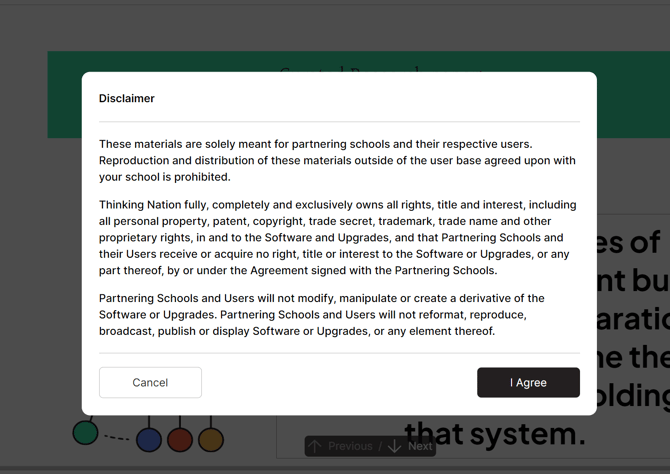Viewport: 670px width, 474px height.
Task: Click the Disclaimer dialog heading
Action: 126,98
